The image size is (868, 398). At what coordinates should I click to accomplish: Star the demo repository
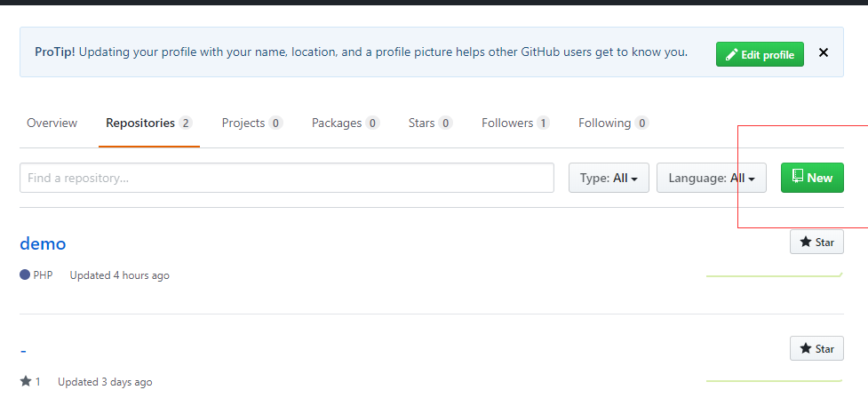(816, 242)
